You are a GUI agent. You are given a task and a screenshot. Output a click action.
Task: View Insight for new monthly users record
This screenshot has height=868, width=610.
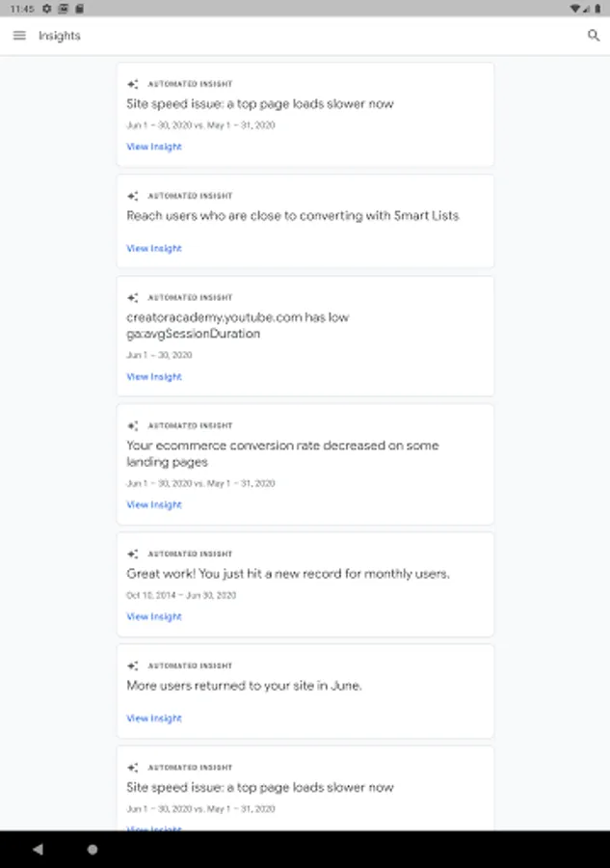(154, 616)
